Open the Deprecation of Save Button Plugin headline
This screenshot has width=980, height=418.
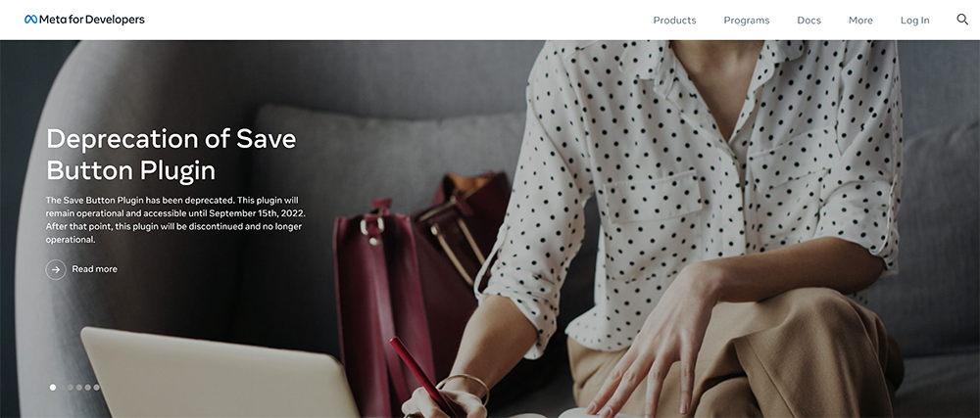click(x=171, y=154)
